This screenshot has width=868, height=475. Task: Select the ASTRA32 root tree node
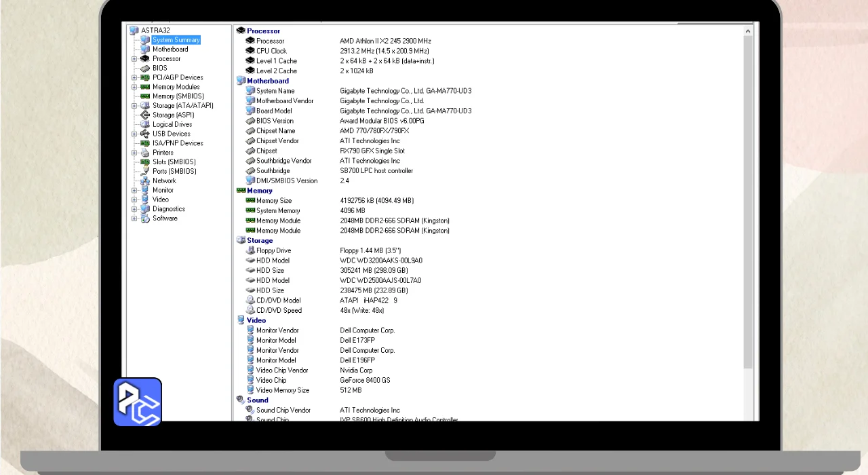pyautogui.click(x=155, y=31)
